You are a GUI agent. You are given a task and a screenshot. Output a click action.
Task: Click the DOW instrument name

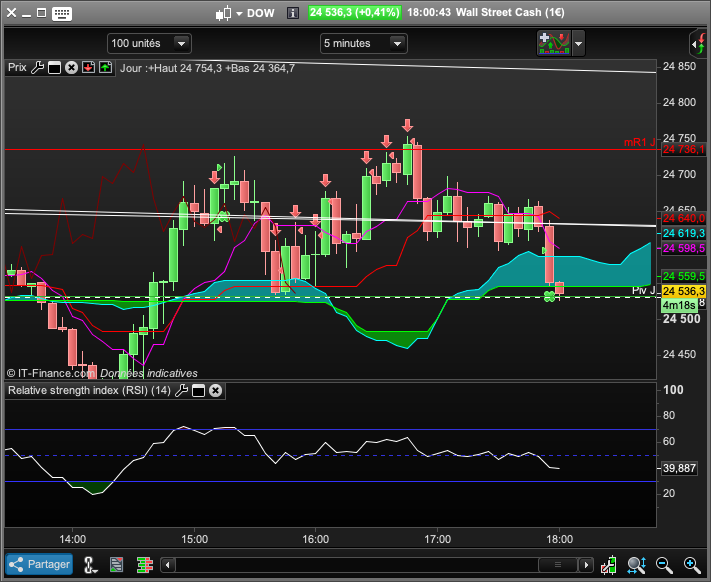point(260,13)
